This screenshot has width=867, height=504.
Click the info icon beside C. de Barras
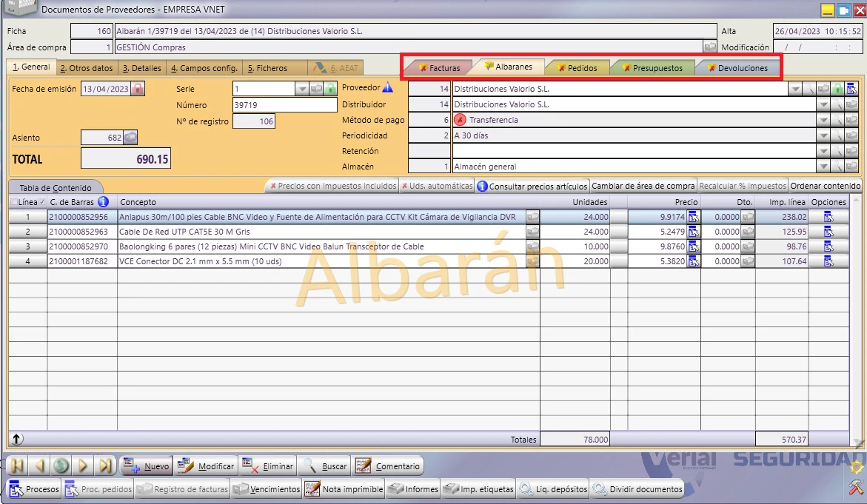[x=103, y=202]
